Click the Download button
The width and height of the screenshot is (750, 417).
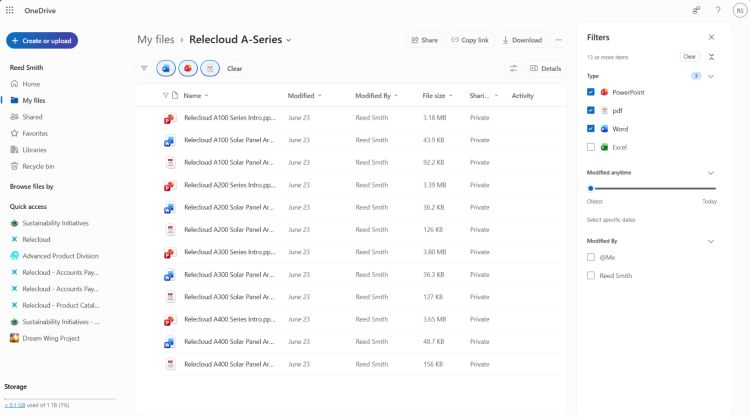point(522,40)
